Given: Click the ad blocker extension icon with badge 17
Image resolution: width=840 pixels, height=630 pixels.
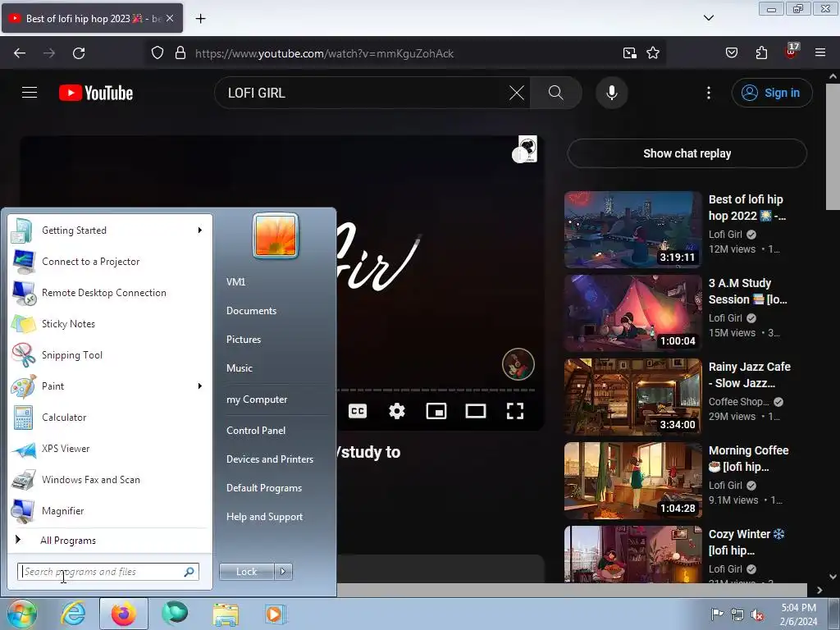Looking at the screenshot, I should coord(791,52).
